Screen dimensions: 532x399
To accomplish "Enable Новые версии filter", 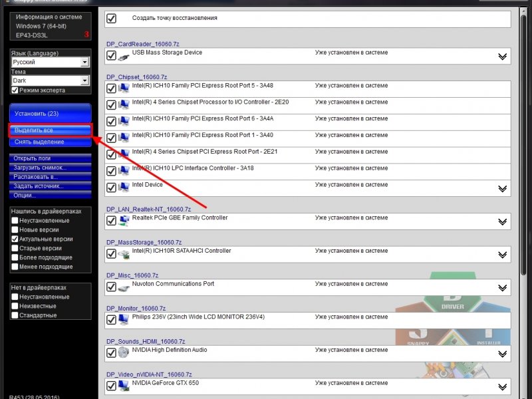I will [15, 229].
